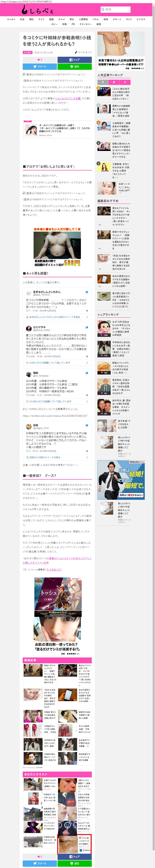Screen dimensions: 155x868
Task: Open the オールインワン skincare PR article
Action: [x=57, y=130]
